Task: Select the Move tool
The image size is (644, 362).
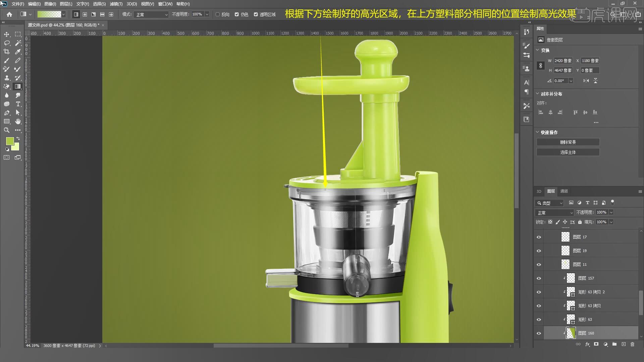Action: [6, 34]
